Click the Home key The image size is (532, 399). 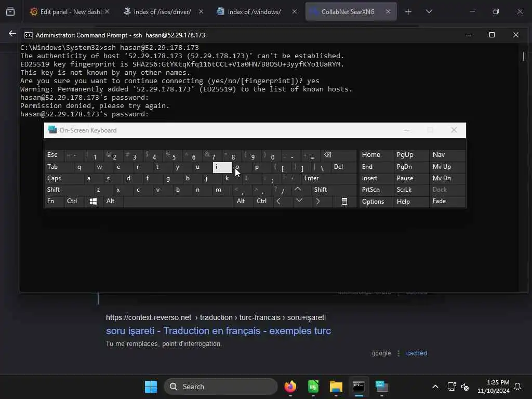[376, 155]
